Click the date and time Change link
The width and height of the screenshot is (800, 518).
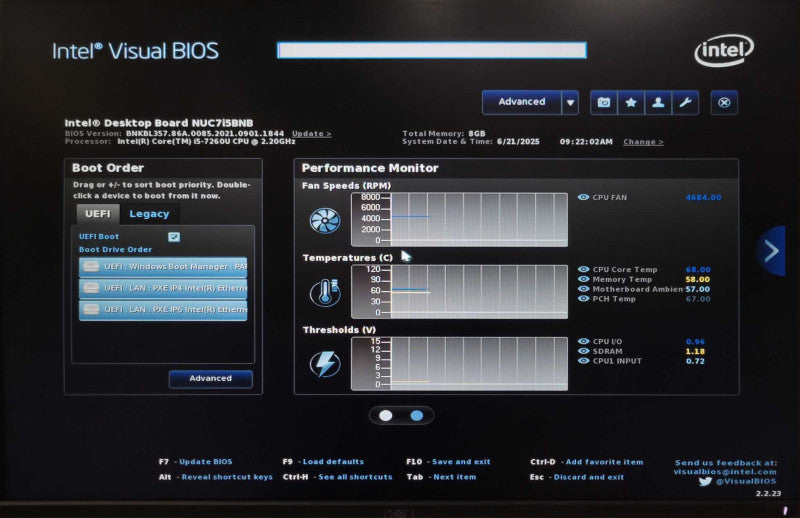click(643, 142)
